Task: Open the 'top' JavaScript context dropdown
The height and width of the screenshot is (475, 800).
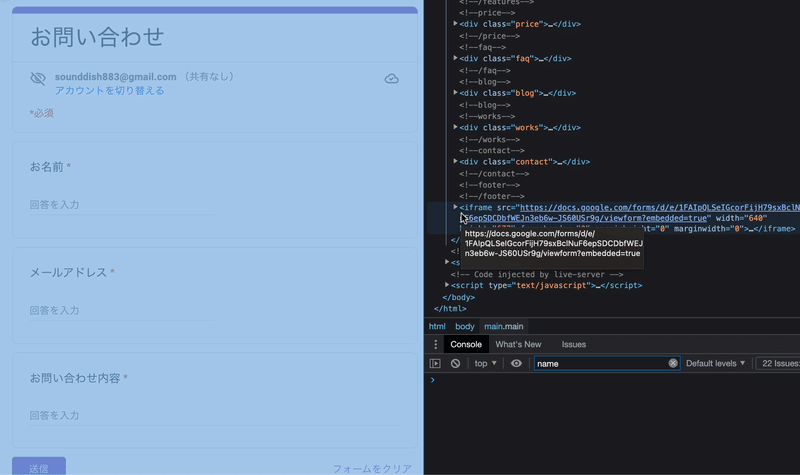Action: [x=485, y=363]
